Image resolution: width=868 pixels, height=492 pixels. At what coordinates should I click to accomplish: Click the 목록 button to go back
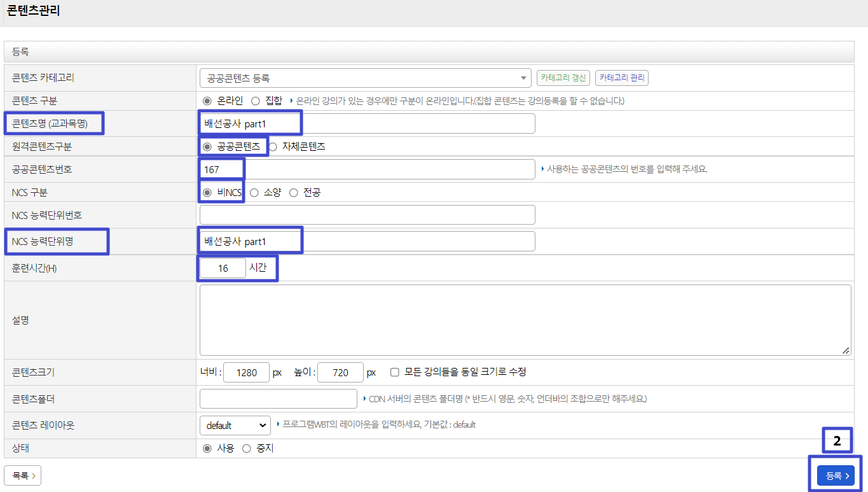click(22, 475)
